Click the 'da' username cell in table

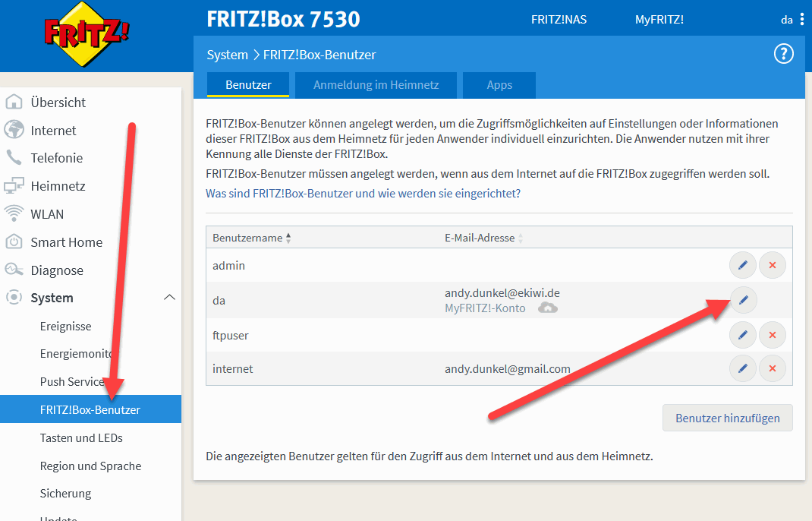tap(219, 300)
